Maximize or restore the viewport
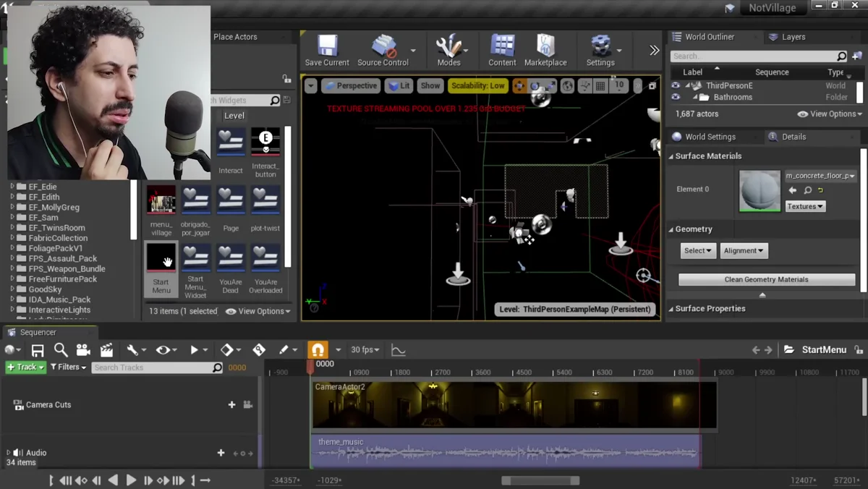This screenshot has width=868, height=489. (652, 86)
